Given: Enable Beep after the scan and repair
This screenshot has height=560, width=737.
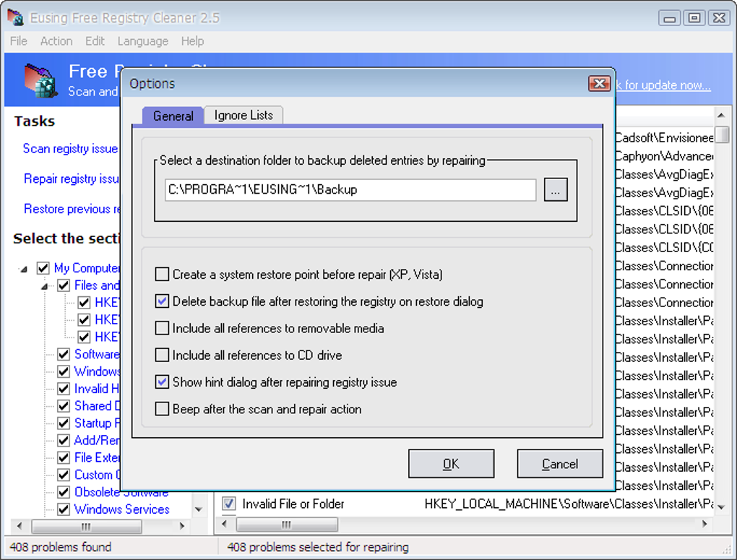Looking at the screenshot, I should (163, 409).
